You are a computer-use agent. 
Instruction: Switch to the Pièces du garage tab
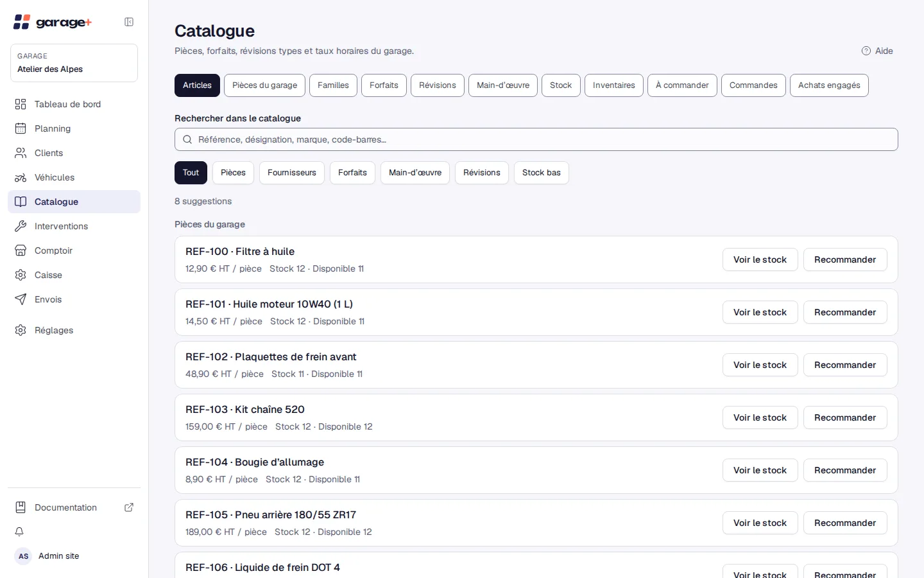[265, 85]
